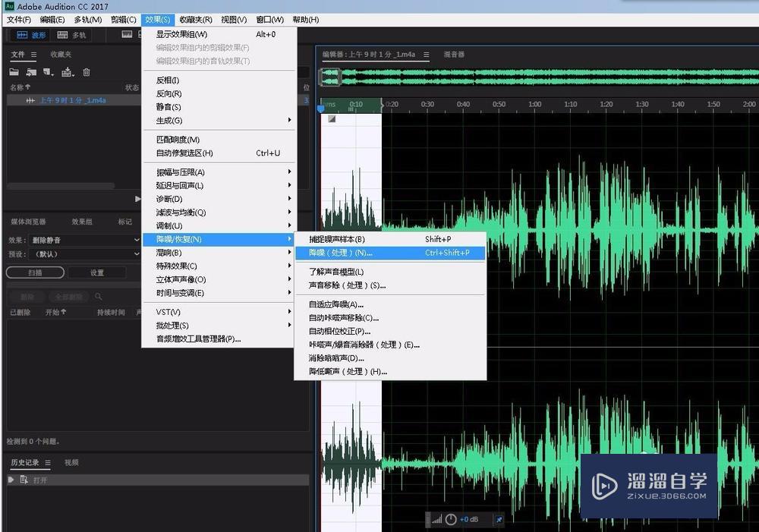Select 捕捉噪声样本(B) menu item
This screenshot has width=759, height=532.
(x=389, y=239)
